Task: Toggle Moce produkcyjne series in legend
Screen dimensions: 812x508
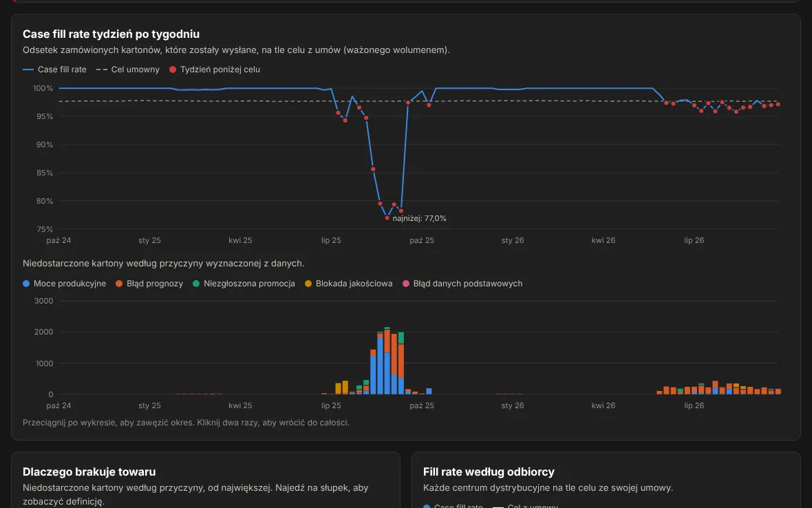Action: point(64,284)
